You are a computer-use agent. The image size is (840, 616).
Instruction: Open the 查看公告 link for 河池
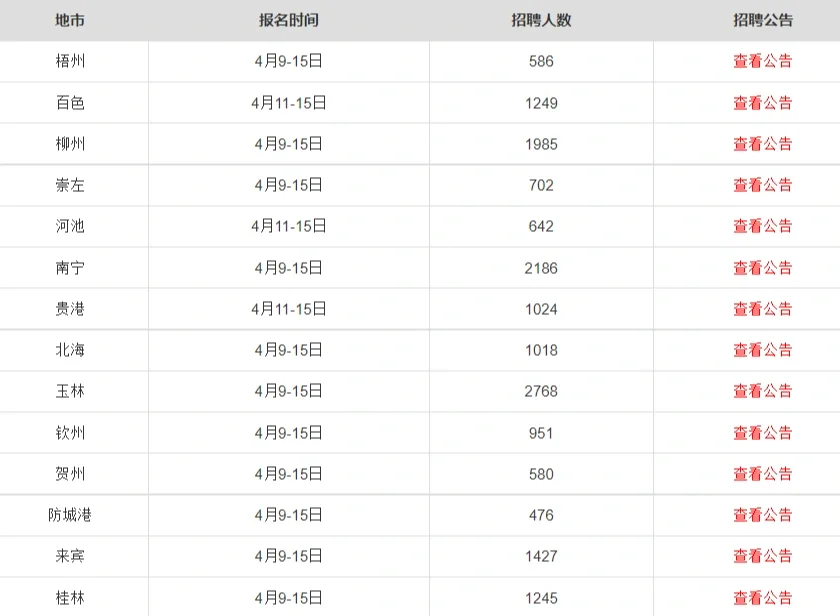tap(762, 226)
